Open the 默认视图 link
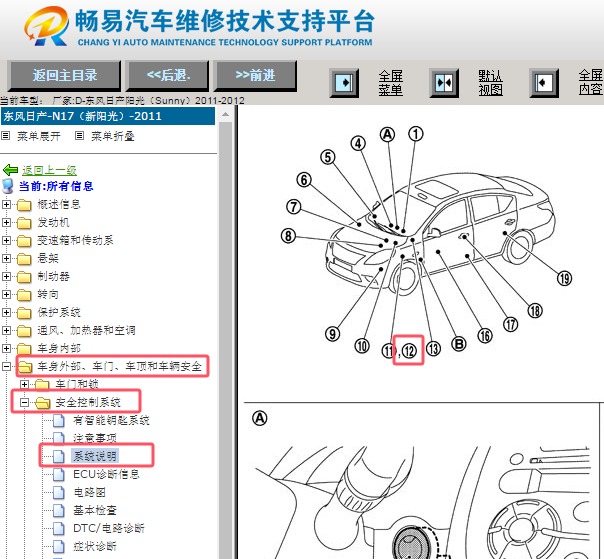Image resolution: width=604 pixels, height=559 pixels. click(x=490, y=83)
